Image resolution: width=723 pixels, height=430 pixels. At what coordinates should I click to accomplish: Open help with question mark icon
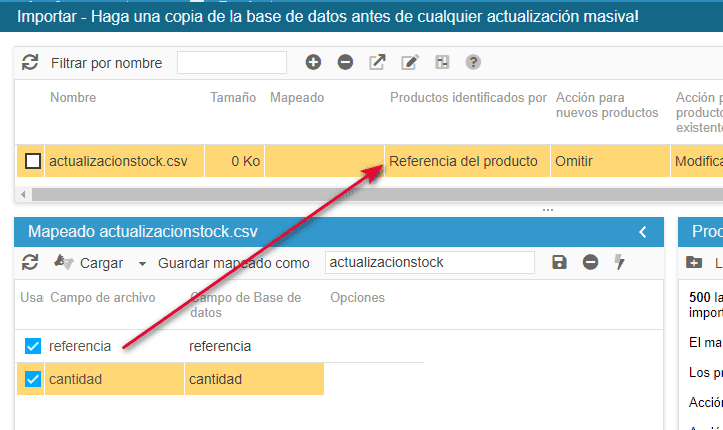[473, 63]
